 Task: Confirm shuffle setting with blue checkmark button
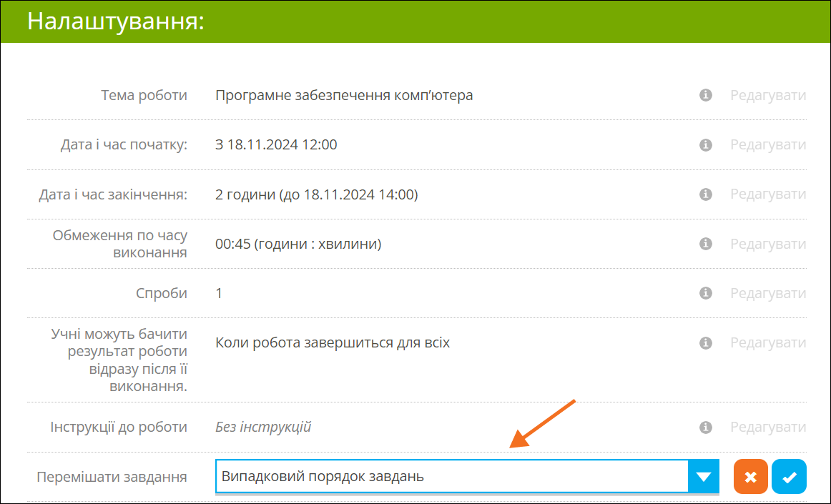click(x=789, y=477)
